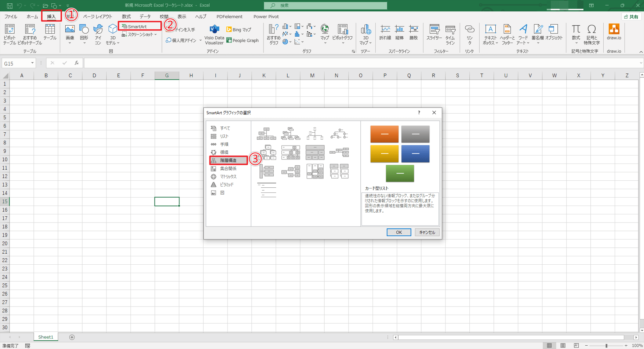Open the People Graph add-in
Image resolution: width=644 pixels, height=349 pixels.
(x=243, y=40)
